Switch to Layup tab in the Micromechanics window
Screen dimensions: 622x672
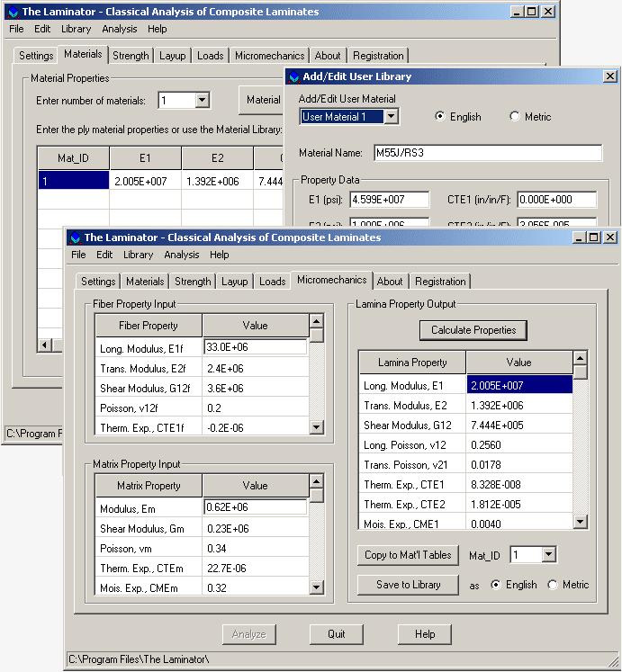(234, 282)
